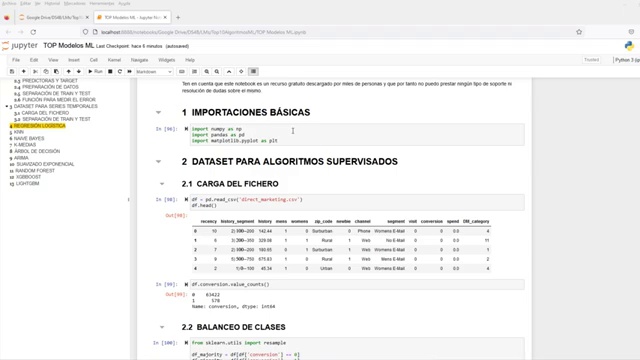Screen dimensions: 640x360
Task: Collapse the 2 DATASET PARA ALGORITMOS SUPERVISADOS section
Action: click(158, 161)
